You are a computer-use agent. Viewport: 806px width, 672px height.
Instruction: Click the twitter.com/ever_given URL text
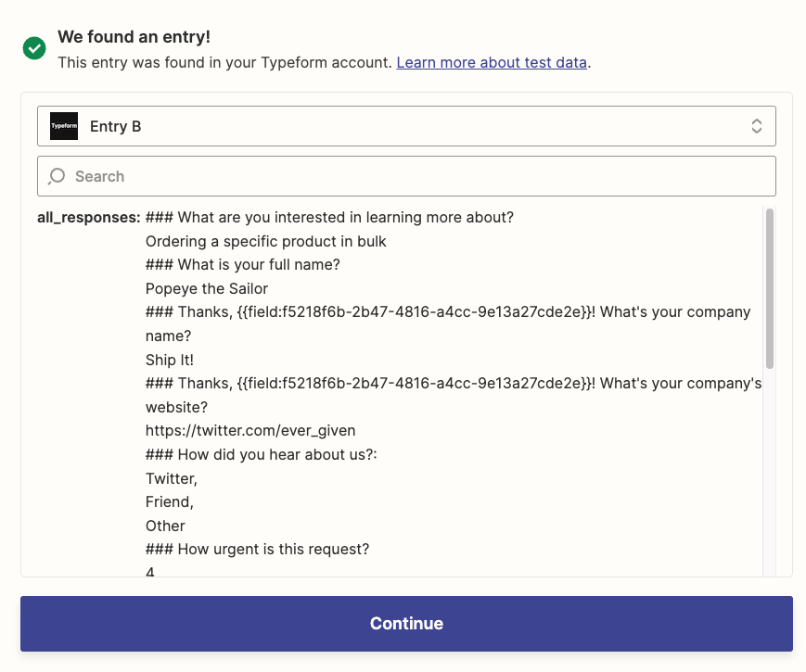[250, 430]
